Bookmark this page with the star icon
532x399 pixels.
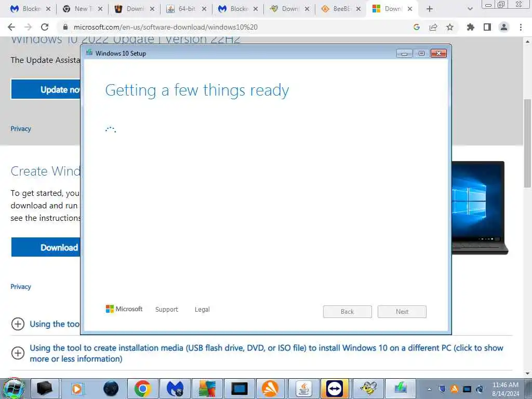450,27
